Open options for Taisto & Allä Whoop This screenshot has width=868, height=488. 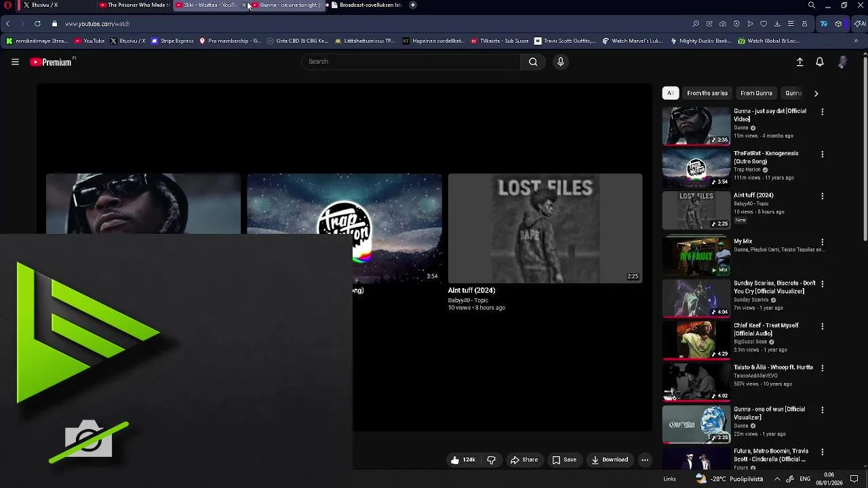pyautogui.click(x=823, y=368)
